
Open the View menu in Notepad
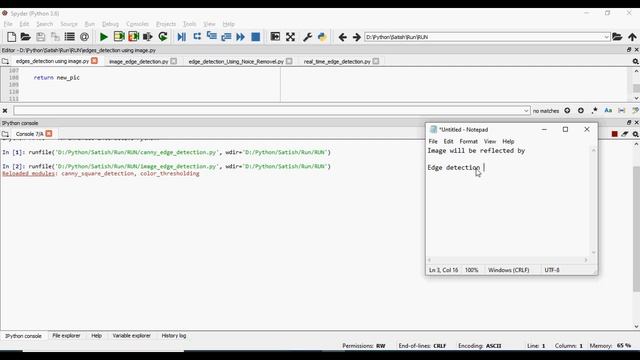click(x=490, y=141)
